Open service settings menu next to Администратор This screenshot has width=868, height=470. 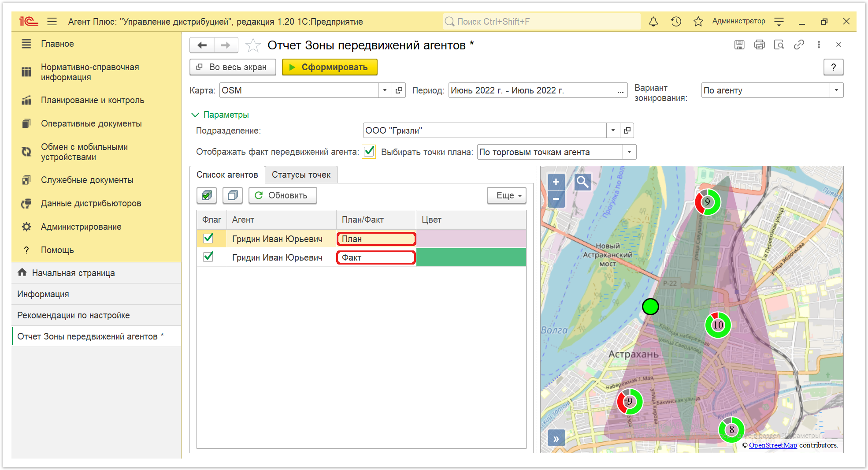coord(779,21)
